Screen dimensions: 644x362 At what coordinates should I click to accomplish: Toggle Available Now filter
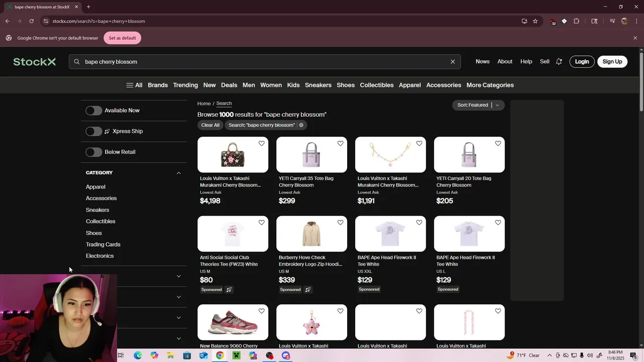[94, 111]
